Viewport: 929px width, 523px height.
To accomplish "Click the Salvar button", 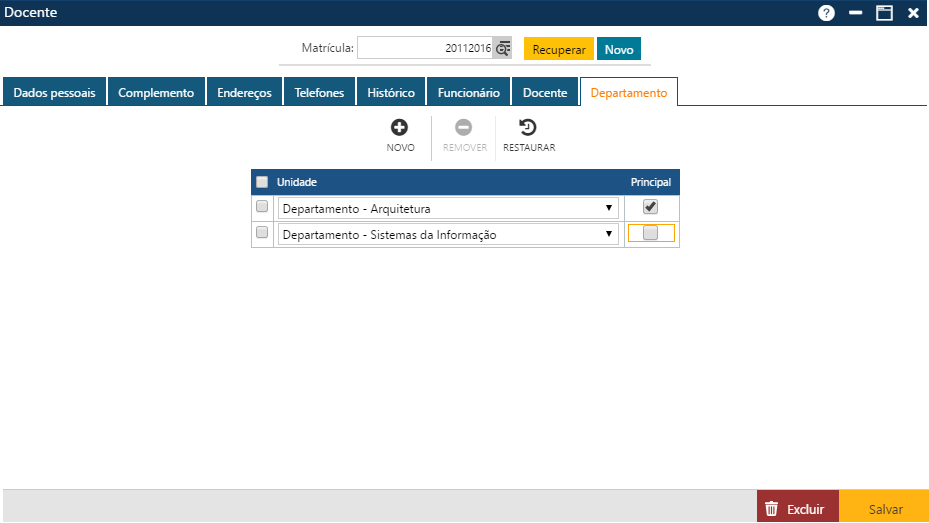I will tap(884, 508).
